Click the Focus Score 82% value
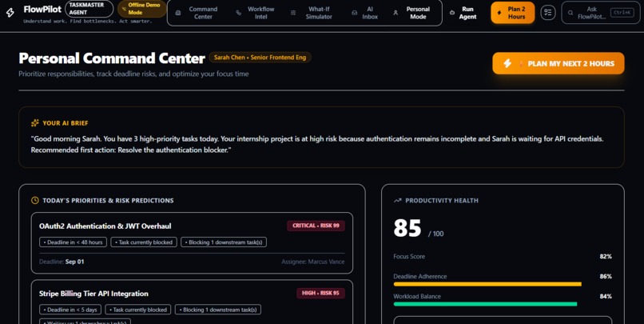The image size is (644, 324). (x=606, y=256)
